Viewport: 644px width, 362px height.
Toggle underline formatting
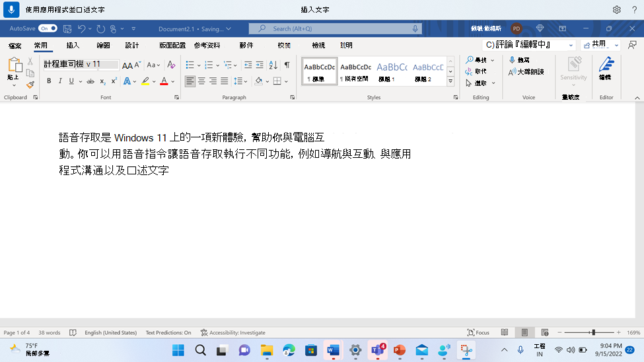point(71,81)
